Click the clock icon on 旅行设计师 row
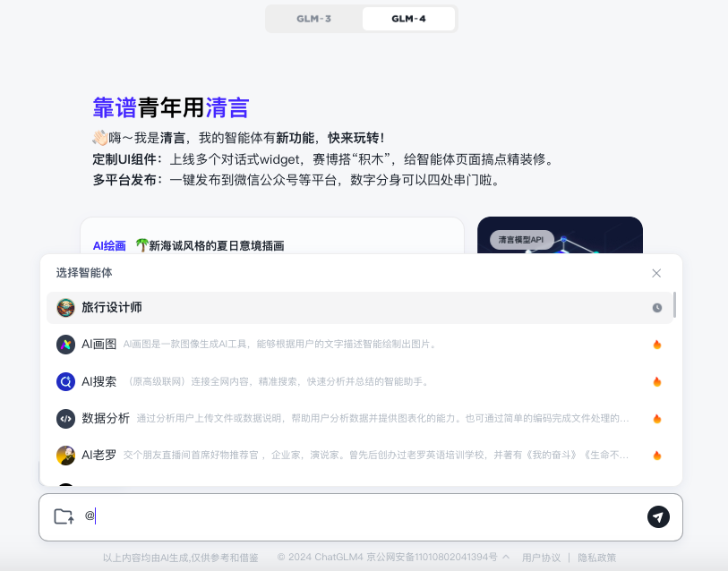The height and width of the screenshot is (571, 728). click(657, 308)
